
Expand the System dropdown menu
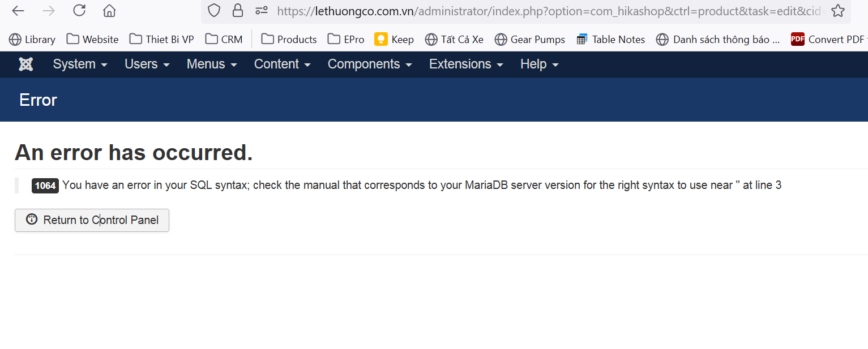pos(80,64)
